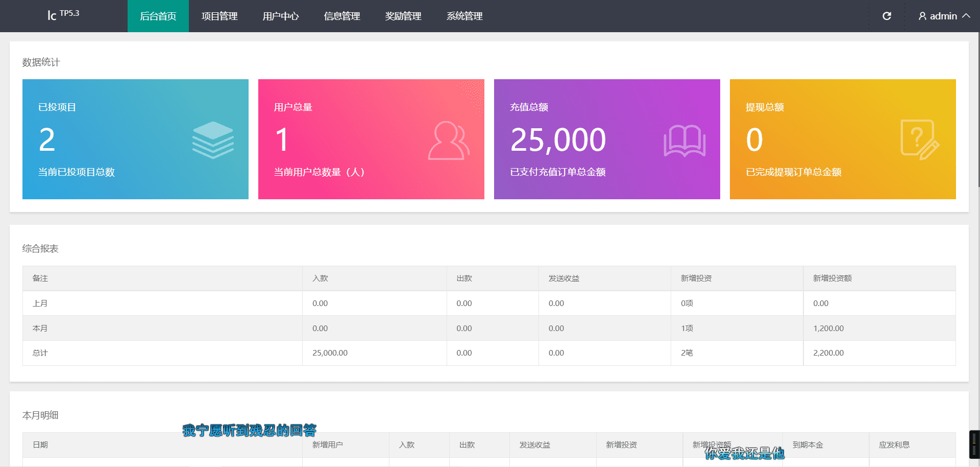This screenshot has height=467, width=980.
Task: Select the 上月 row label
Action: (40, 303)
